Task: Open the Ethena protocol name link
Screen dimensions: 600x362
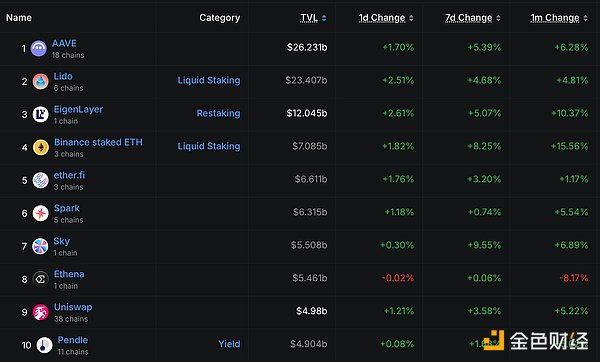Action: click(x=69, y=274)
